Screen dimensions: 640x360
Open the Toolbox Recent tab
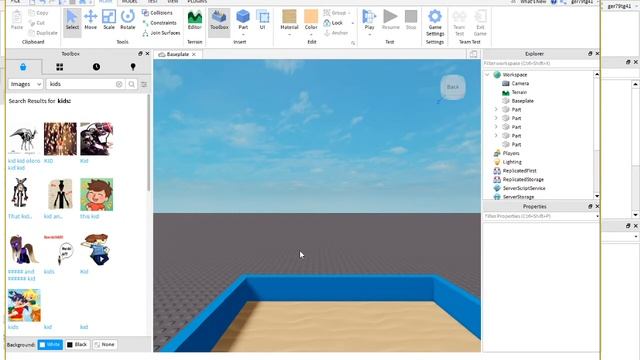[96, 67]
